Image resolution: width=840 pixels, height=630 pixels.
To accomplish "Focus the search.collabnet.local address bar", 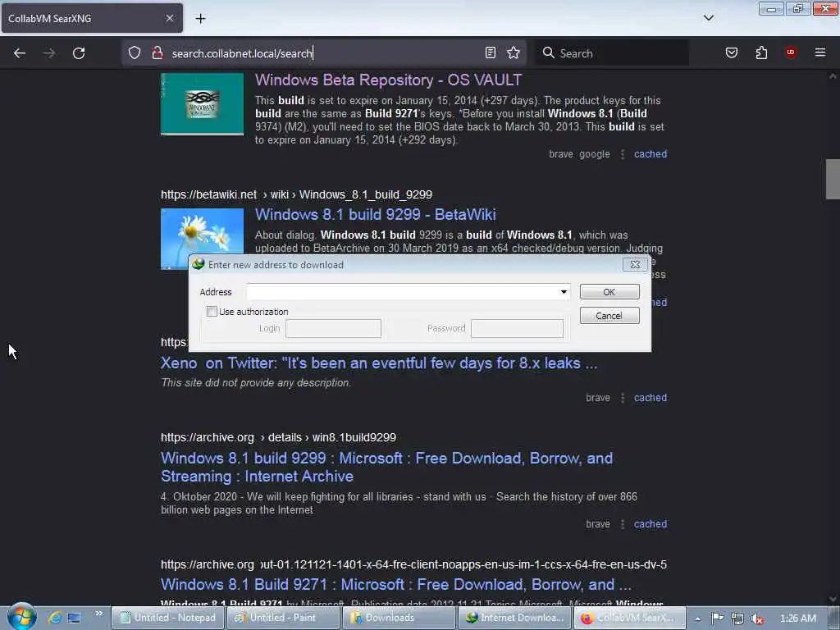I will point(323,53).
